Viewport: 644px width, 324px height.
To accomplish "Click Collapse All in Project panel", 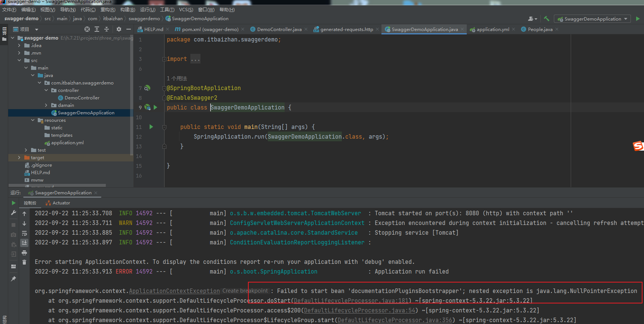I will tap(107, 29).
